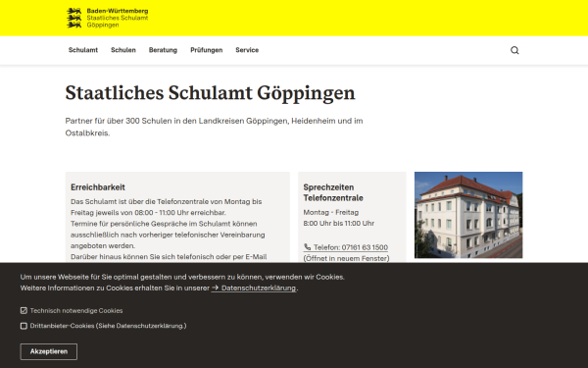Click the phone icon beside Telefon
This screenshot has width=588, height=368.
tap(307, 247)
